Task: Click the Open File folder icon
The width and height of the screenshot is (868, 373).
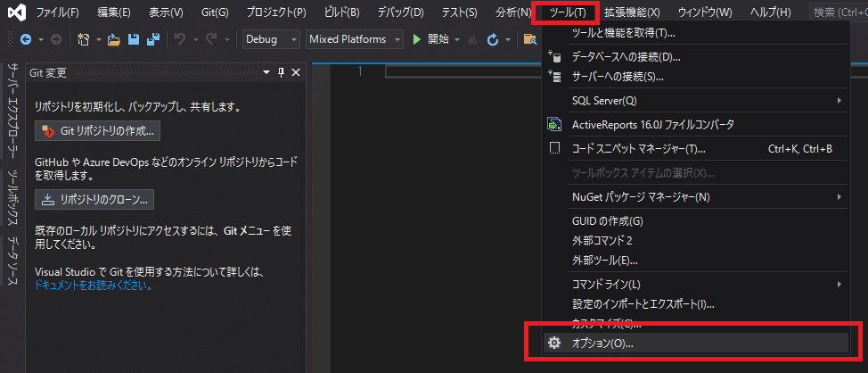Action: (x=113, y=39)
